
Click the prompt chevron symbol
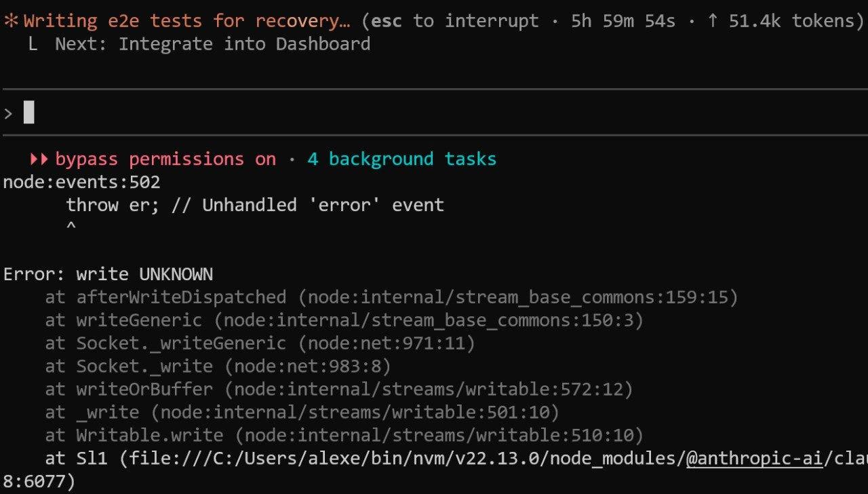8,113
